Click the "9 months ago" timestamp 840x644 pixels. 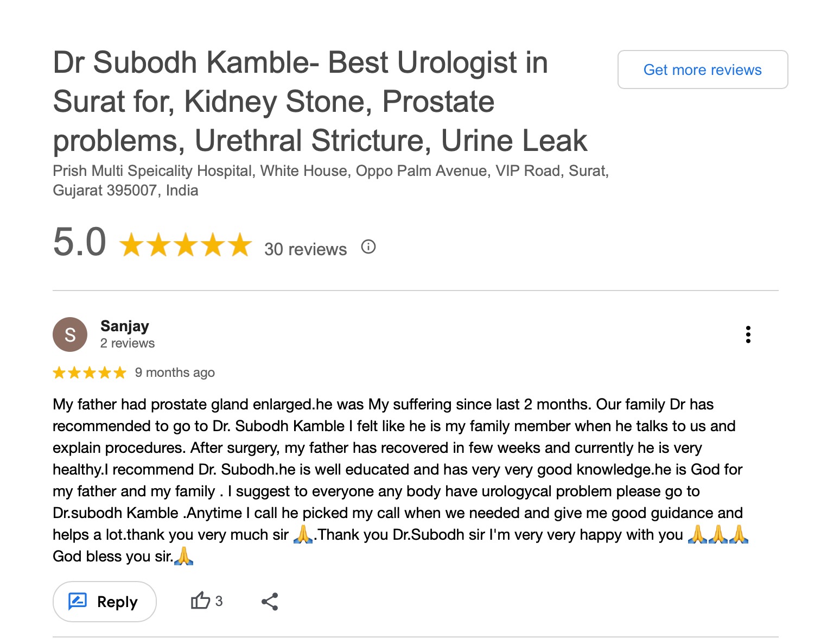tap(175, 372)
